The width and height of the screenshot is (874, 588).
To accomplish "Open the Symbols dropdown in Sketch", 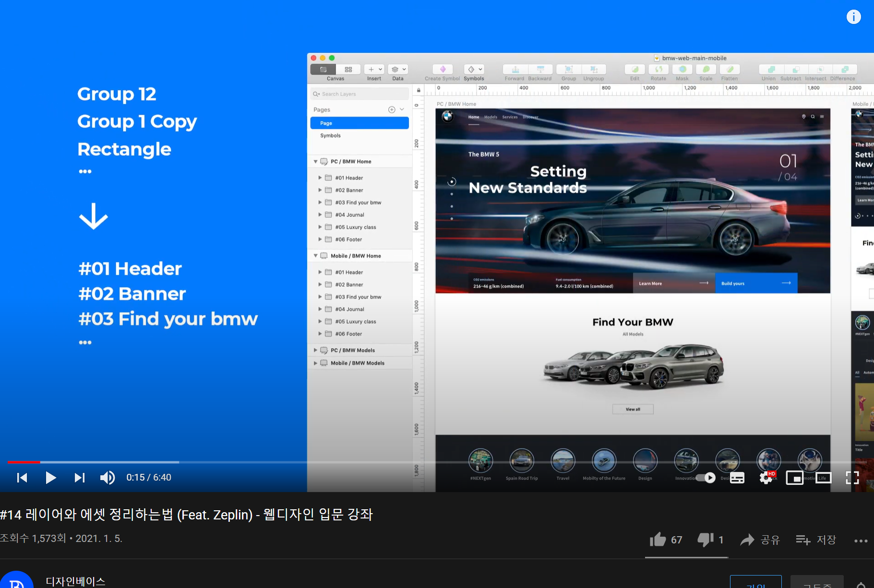I will tap(474, 70).
